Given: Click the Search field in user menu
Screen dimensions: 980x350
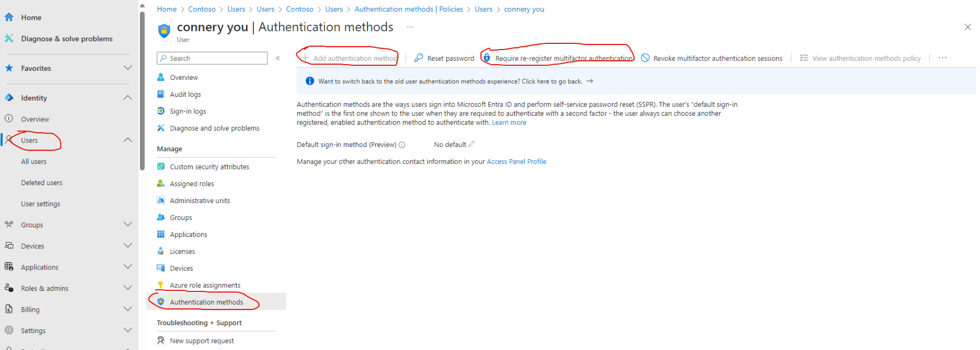Looking at the screenshot, I should coord(212,58).
